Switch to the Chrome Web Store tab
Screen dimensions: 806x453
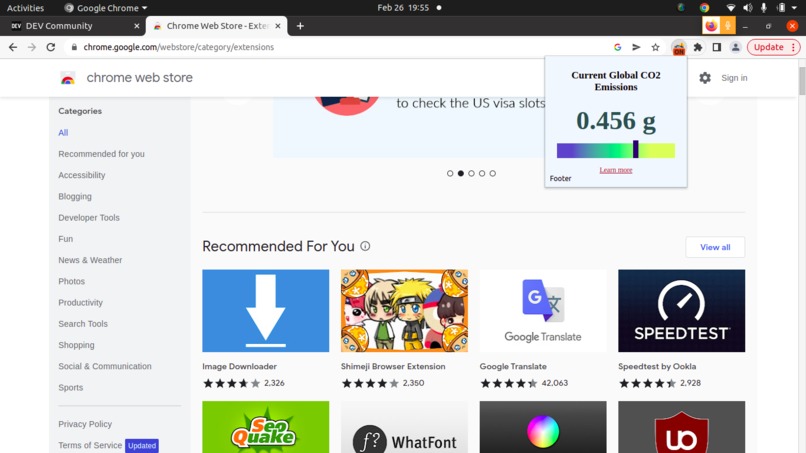click(216, 26)
